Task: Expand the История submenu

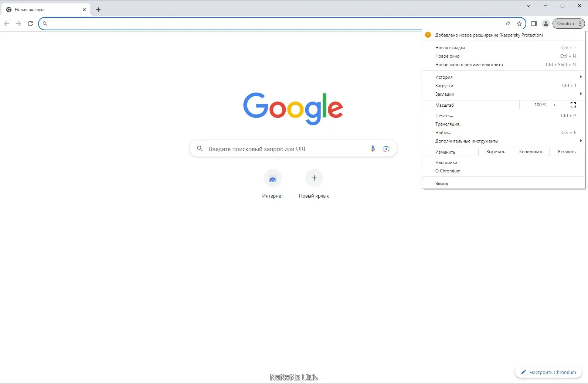Action: coord(503,77)
